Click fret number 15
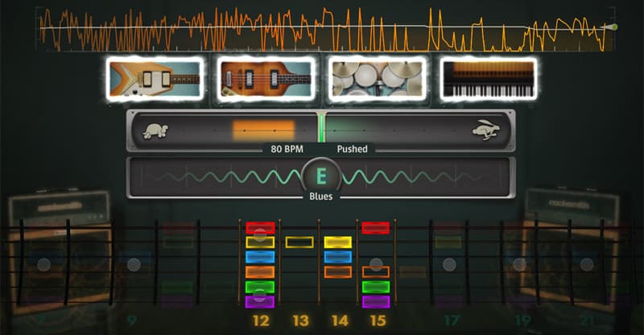 378,321
